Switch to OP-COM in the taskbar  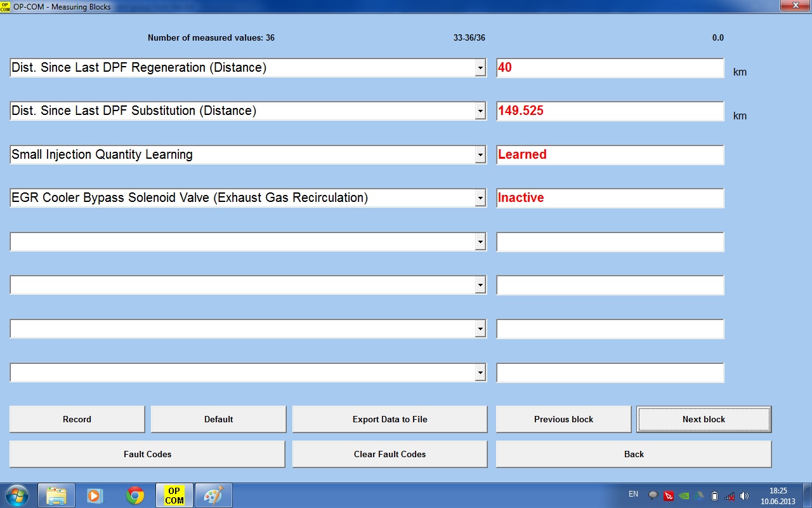174,495
